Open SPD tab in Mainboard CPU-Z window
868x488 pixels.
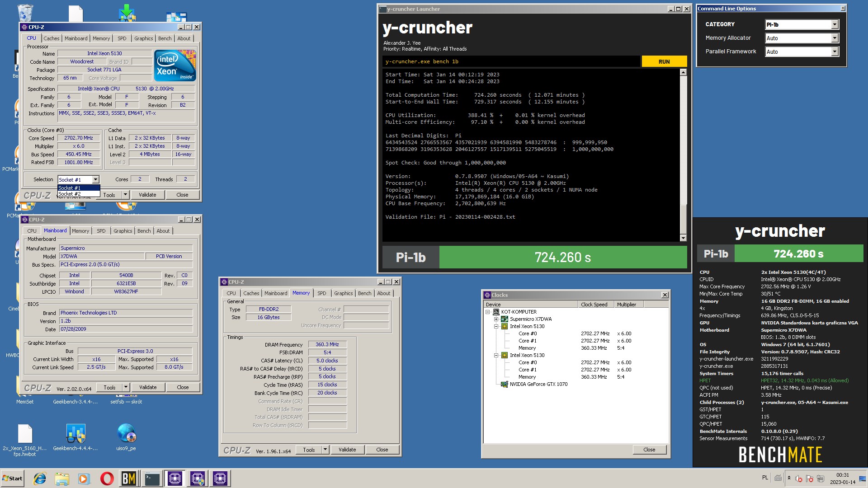[101, 231]
